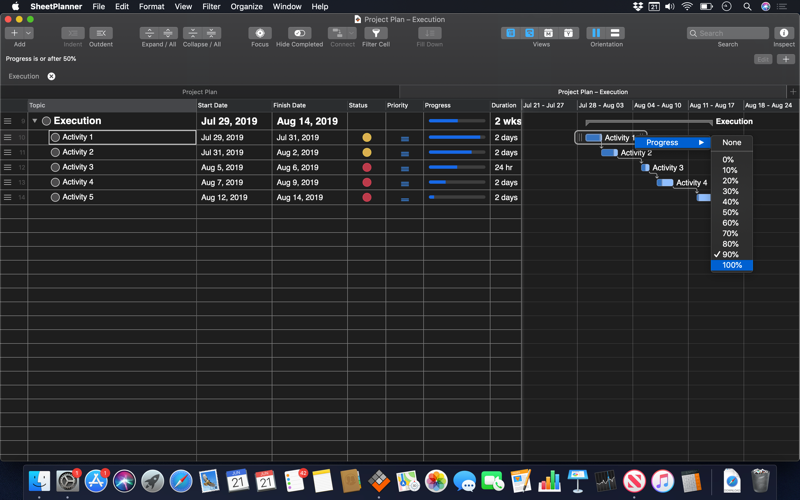Screen dimensions: 800x500
Task: Check the Activity 5 completion circle
Action: coord(55,197)
